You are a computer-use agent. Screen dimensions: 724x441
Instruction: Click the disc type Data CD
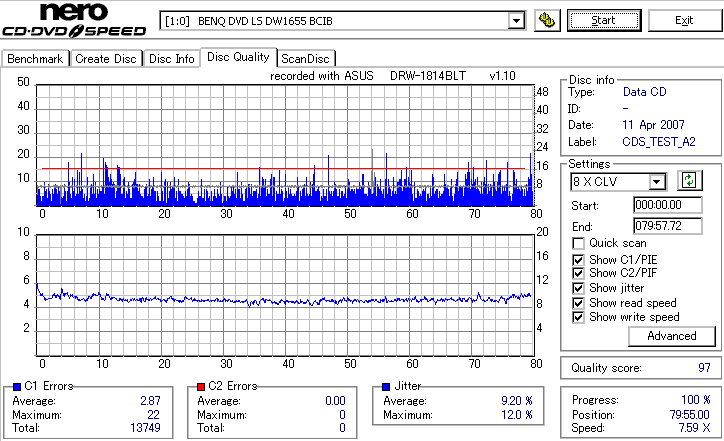[645, 92]
